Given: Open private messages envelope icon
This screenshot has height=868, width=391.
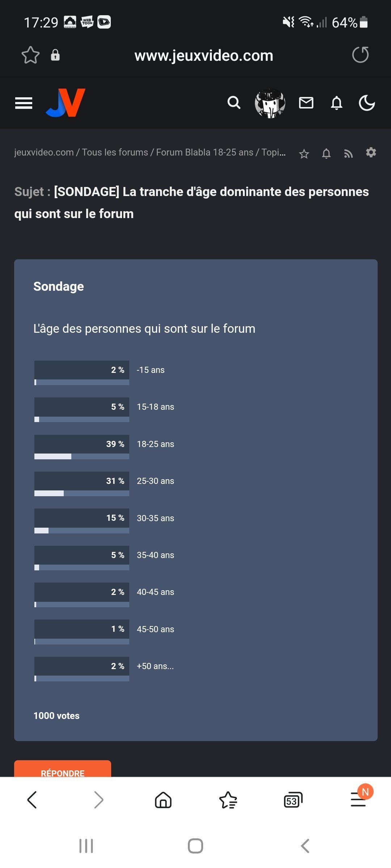Looking at the screenshot, I should tap(306, 103).
